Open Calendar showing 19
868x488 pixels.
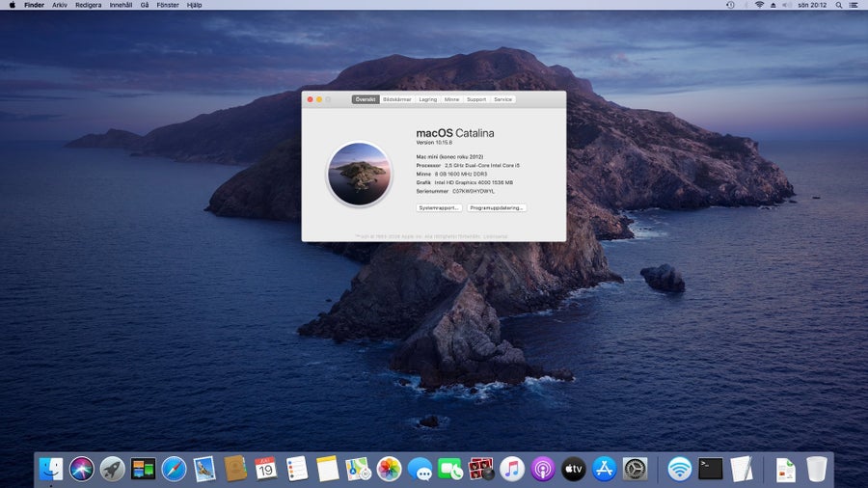[x=266, y=469]
